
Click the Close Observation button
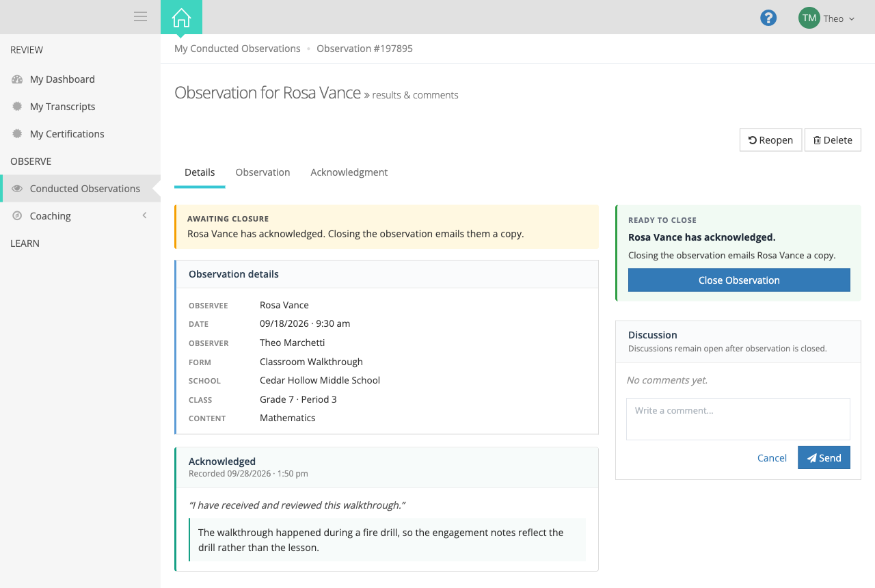coord(739,280)
